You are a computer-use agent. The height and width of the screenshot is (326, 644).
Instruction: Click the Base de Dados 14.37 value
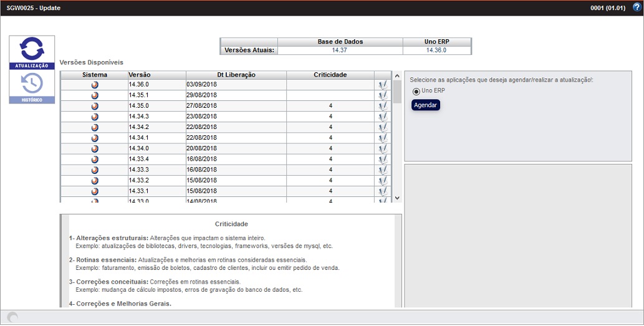(340, 50)
